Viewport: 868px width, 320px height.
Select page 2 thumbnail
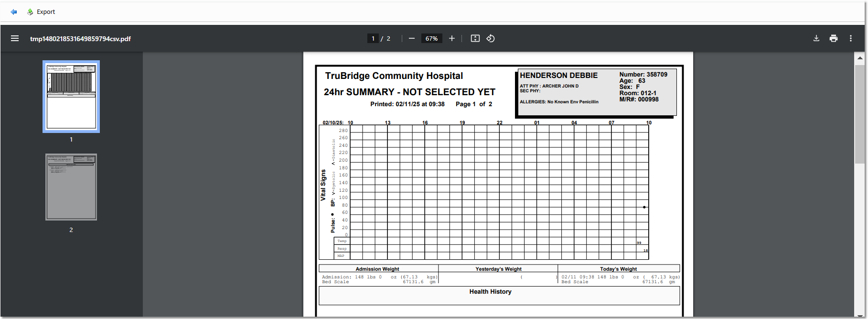71,187
